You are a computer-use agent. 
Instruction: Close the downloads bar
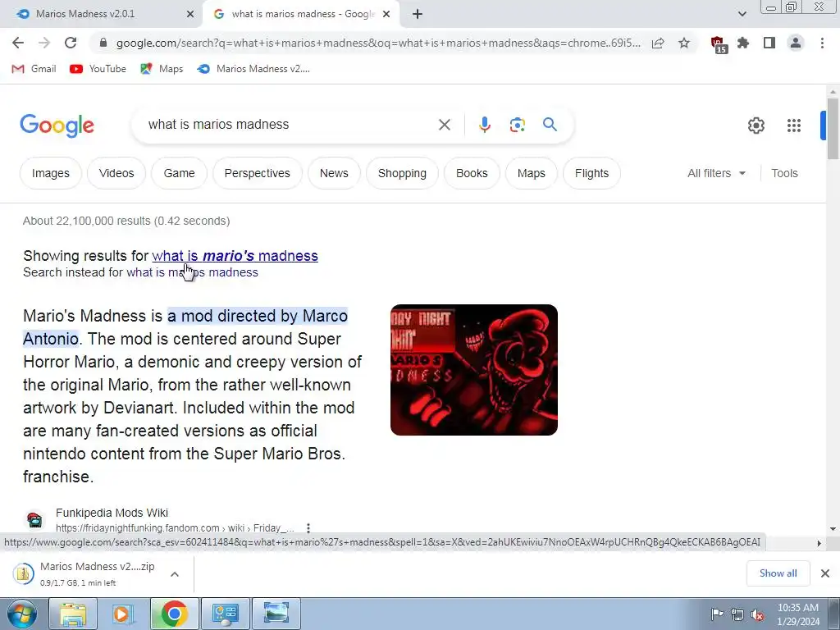tap(825, 573)
